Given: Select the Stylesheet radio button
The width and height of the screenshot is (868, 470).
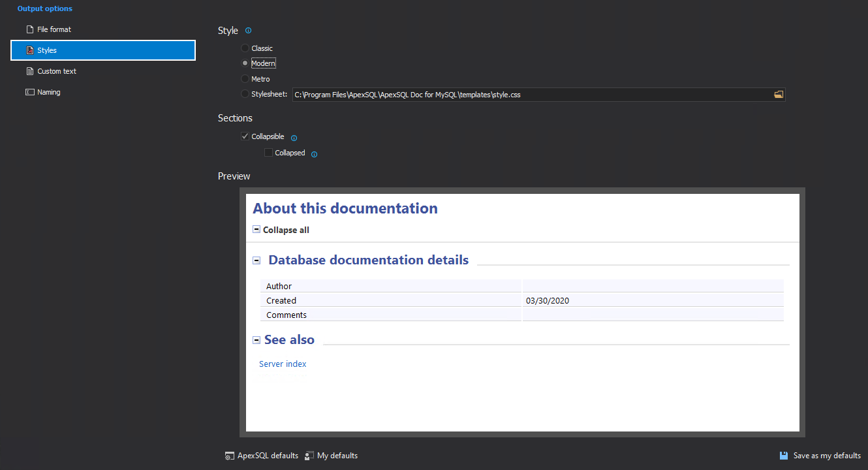Looking at the screenshot, I should click(x=245, y=94).
